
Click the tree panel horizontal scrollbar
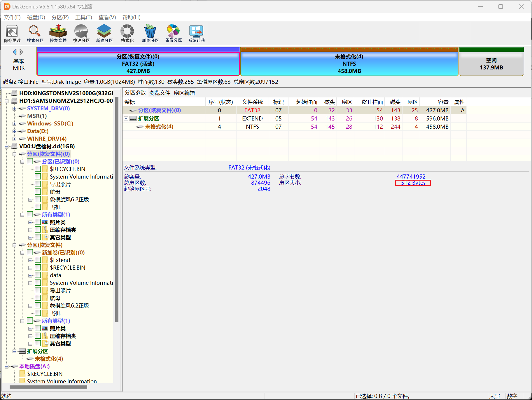point(48,387)
